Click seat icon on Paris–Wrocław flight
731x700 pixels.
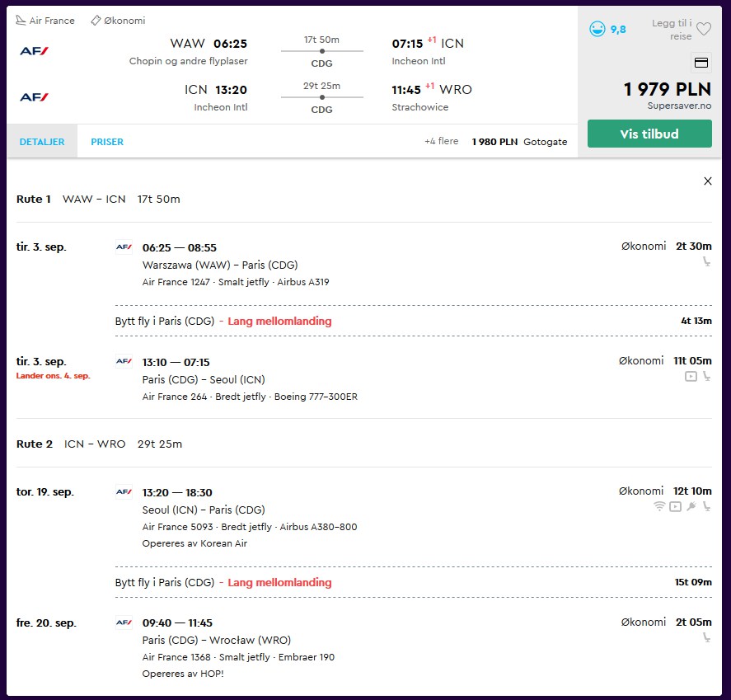tap(707, 637)
